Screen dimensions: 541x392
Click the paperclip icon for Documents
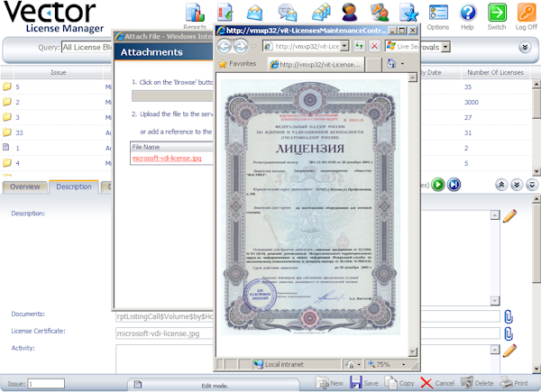click(x=509, y=316)
